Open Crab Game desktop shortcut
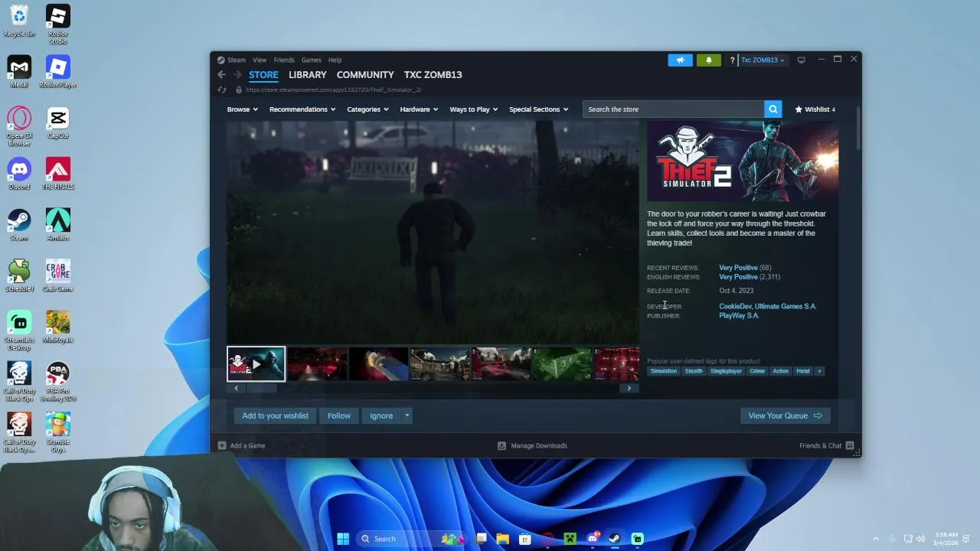The width and height of the screenshot is (980, 551). [58, 275]
